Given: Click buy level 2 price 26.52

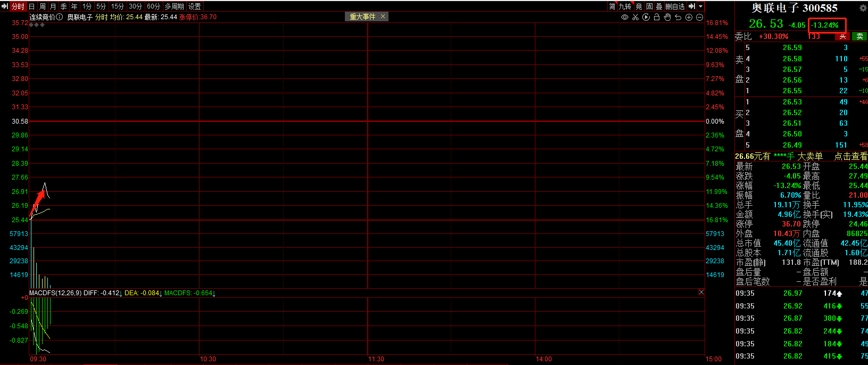Looking at the screenshot, I should 792,112.
